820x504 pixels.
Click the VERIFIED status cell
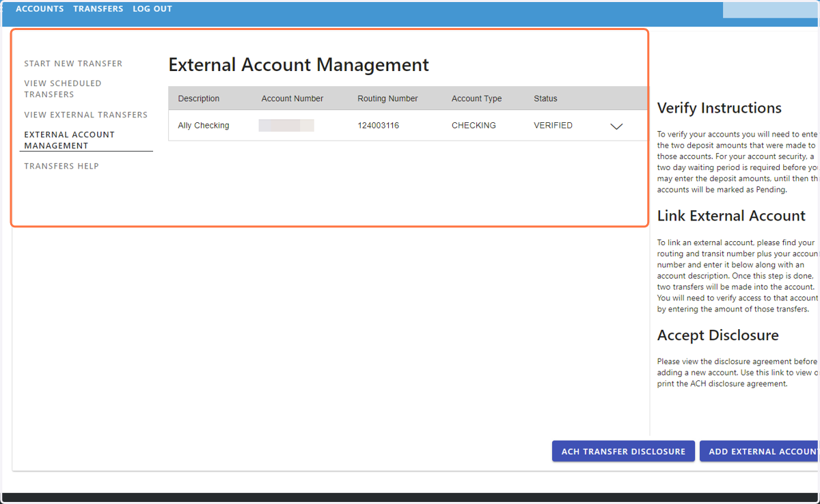pos(553,126)
